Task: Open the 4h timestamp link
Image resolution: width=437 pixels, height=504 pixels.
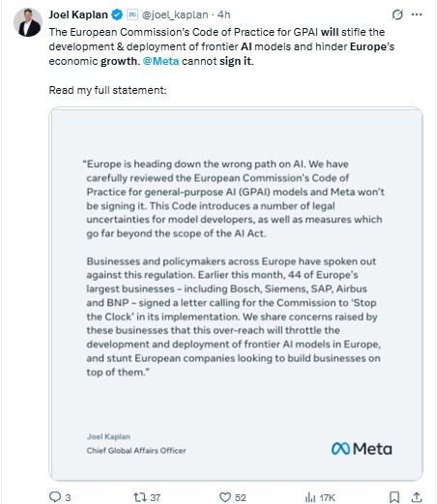Action: 224,15
